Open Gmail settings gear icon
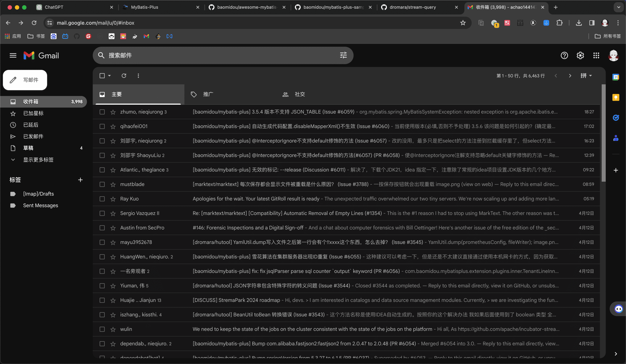The image size is (626, 364). pos(580,55)
